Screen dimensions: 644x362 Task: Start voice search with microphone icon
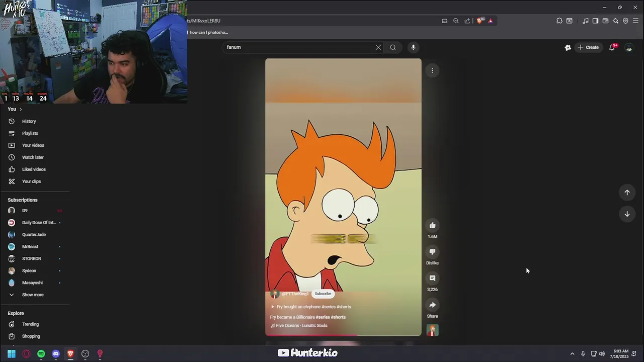point(413,47)
